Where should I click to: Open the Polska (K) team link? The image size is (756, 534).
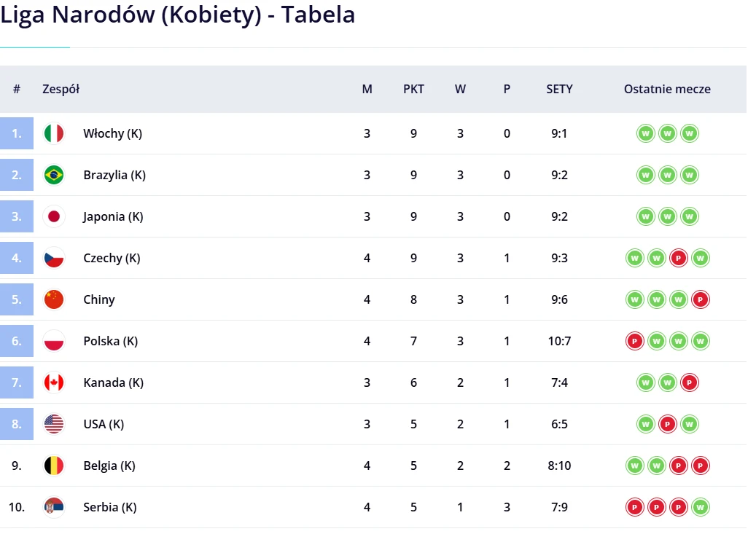pos(110,341)
